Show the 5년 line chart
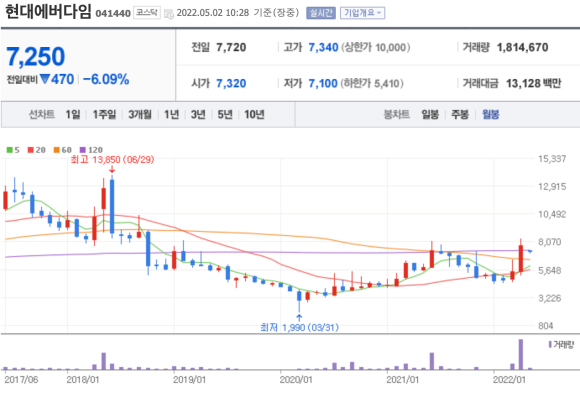 click(x=225, y=114)
